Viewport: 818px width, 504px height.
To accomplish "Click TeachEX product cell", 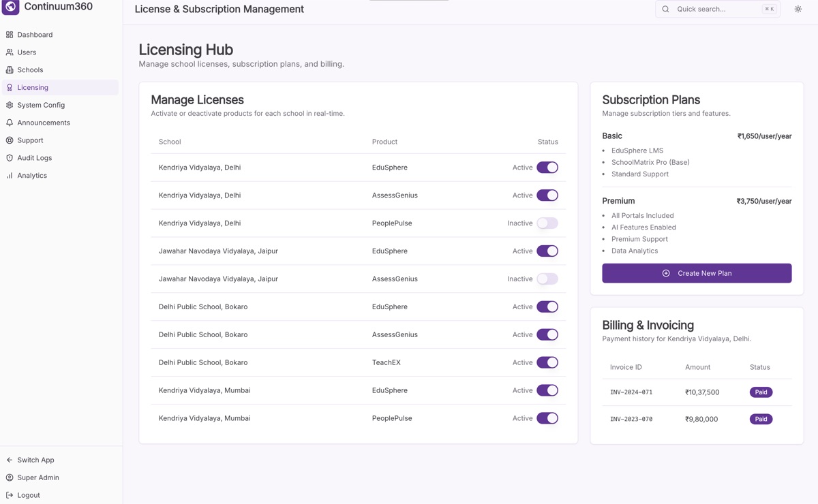I will coord(387,363).
